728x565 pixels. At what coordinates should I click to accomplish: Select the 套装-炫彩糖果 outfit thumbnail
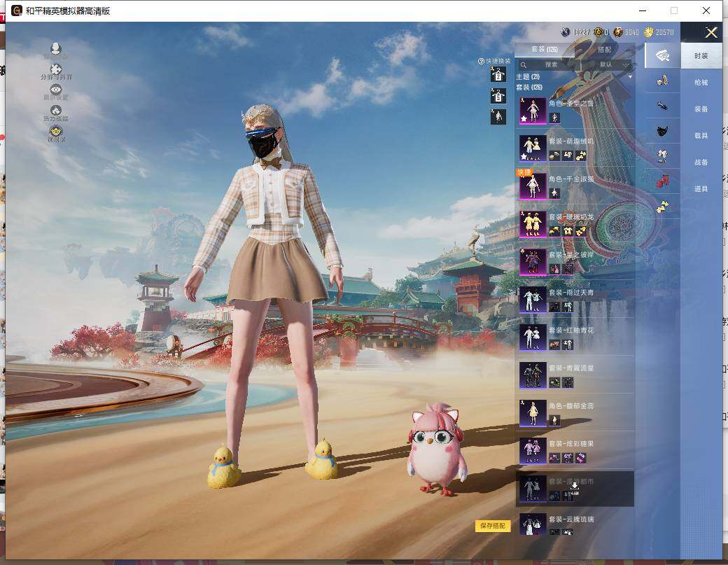click(x=533, y=452)
